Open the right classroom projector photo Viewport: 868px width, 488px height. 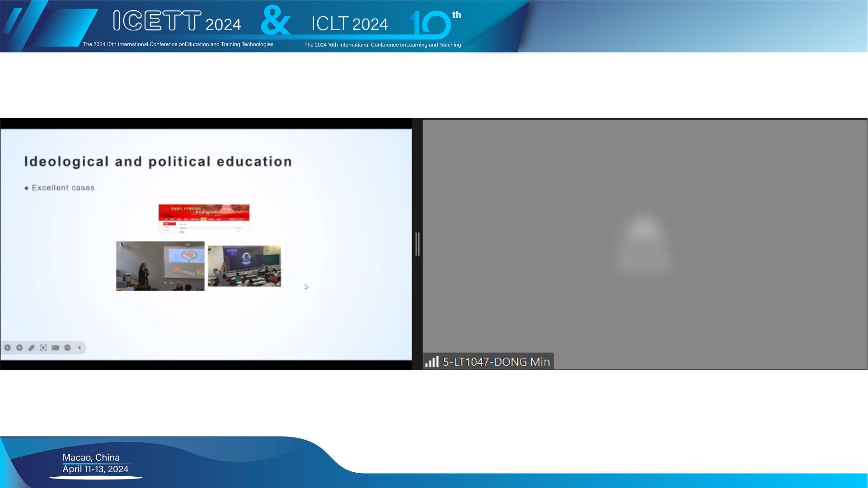click(x=244, y=266)
